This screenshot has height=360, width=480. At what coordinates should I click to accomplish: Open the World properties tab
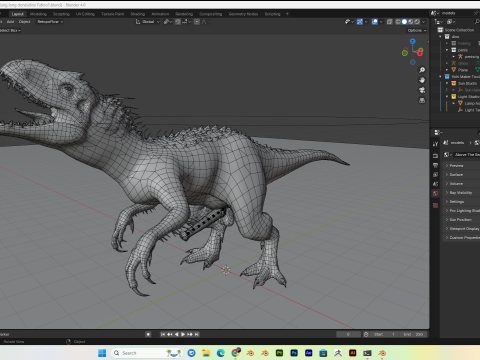coord(435,193)
